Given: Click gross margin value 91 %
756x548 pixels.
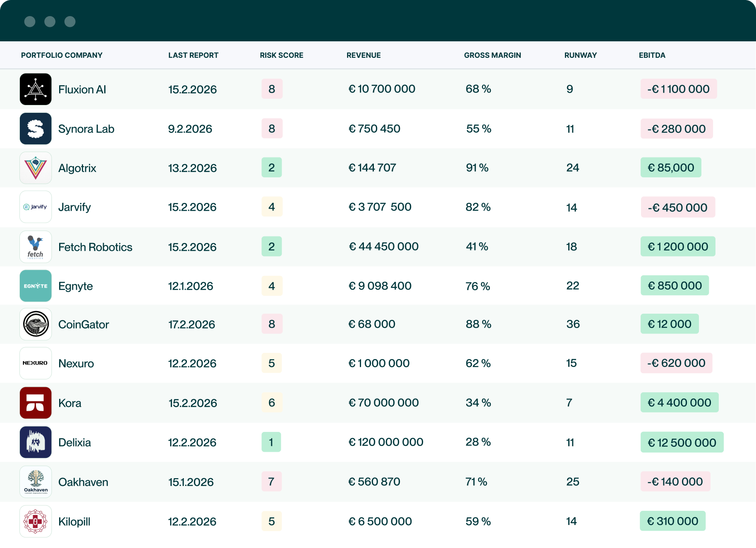Looking at the screenshot, I should coord(477,167).
